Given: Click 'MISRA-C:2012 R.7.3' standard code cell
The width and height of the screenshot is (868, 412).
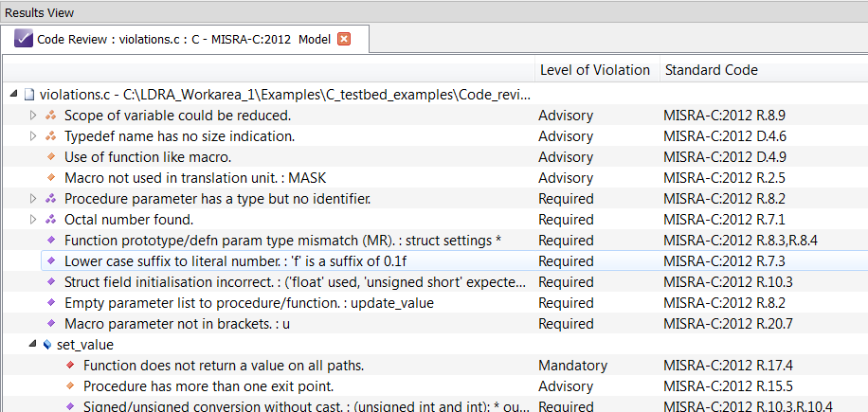Looking at the screenshot, I should pos(724,261).
